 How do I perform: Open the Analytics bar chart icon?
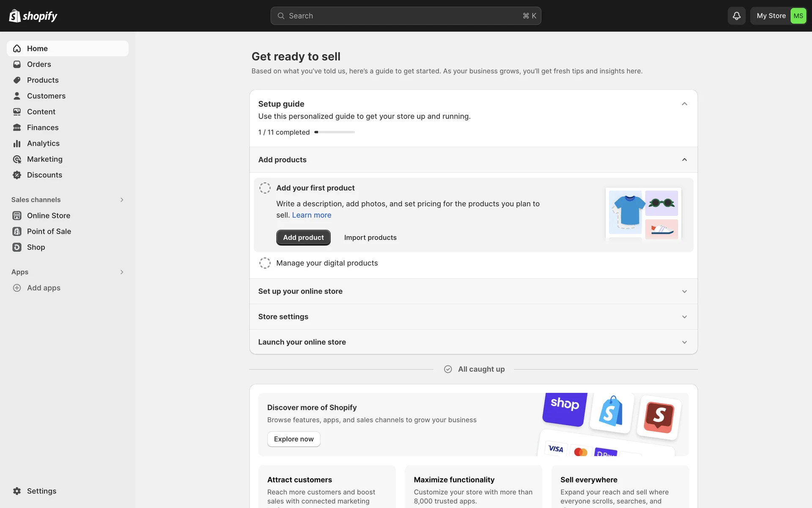point(17,144)
